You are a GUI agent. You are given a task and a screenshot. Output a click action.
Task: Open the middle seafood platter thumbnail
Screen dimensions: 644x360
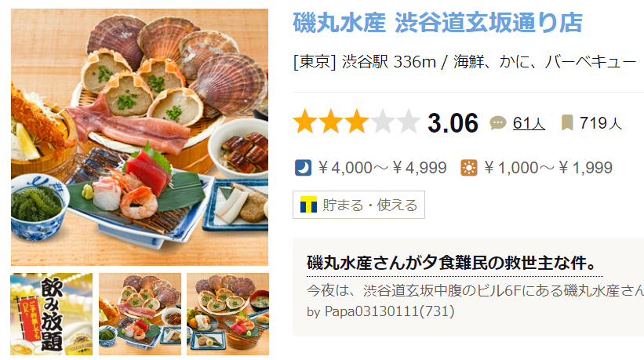tap(140, 314)
